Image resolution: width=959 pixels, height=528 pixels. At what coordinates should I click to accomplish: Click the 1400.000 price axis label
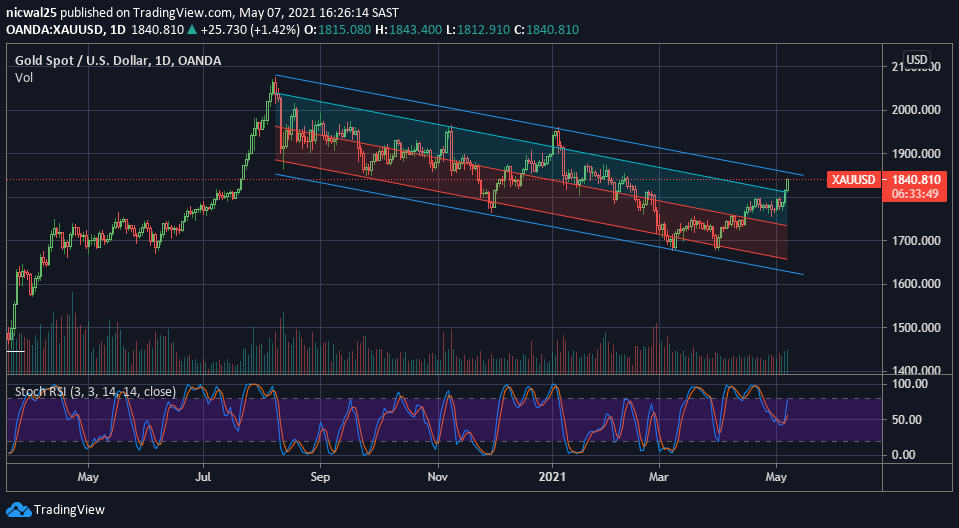click(916, 370)
